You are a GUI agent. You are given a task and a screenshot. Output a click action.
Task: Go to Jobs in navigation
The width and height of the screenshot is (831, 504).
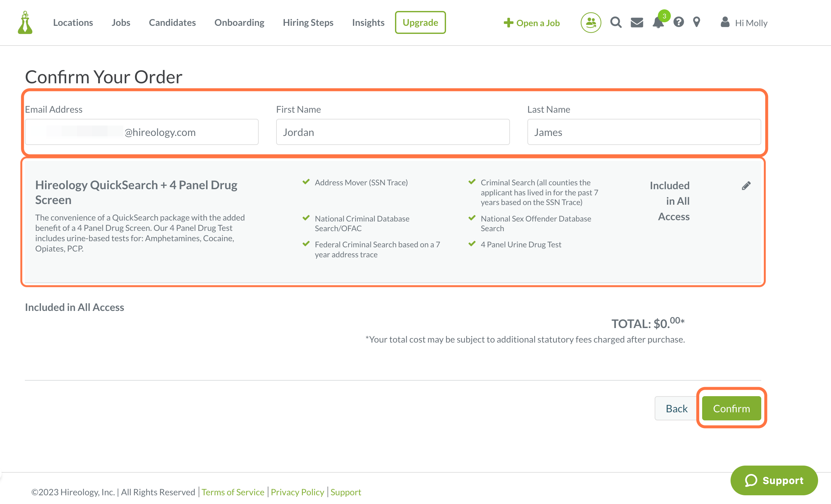(121, 23)
